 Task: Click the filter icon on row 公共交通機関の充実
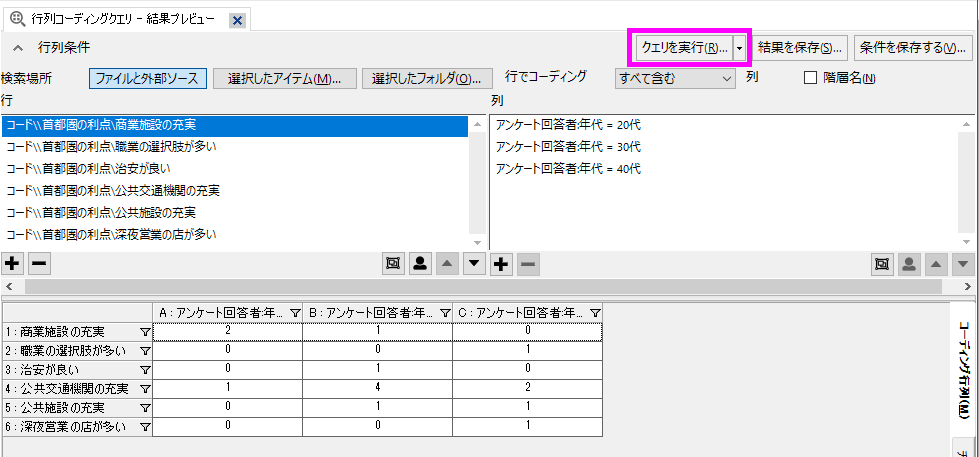point(144,389)
